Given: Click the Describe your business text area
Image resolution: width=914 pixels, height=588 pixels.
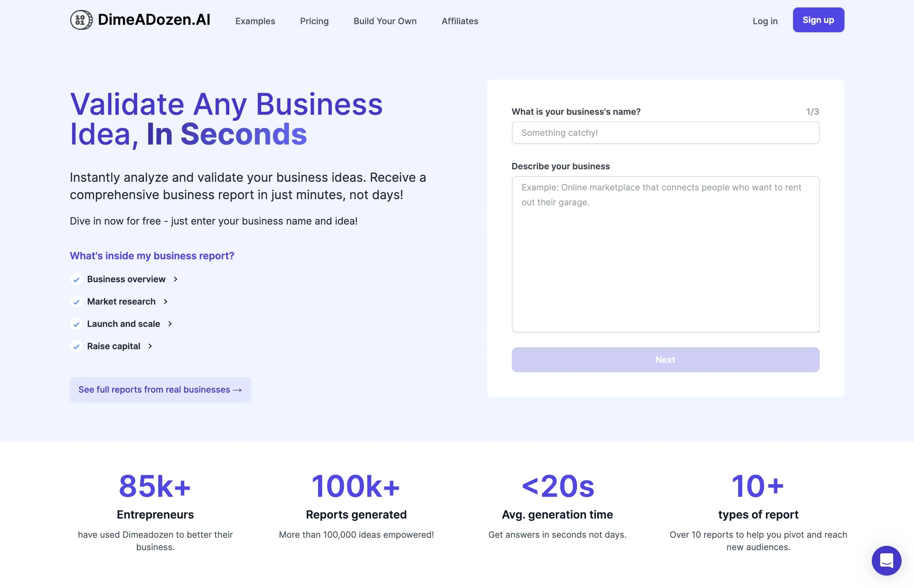Looking at the screenshot, I should pyautogui.click(x=665, y=254).
